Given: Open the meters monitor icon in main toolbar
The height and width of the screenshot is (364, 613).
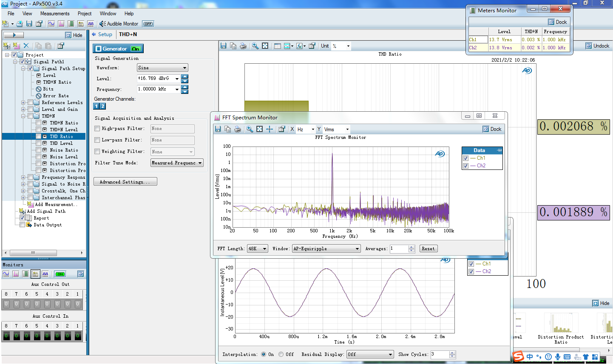Looking at the screenshot, I should pos(71,24).
